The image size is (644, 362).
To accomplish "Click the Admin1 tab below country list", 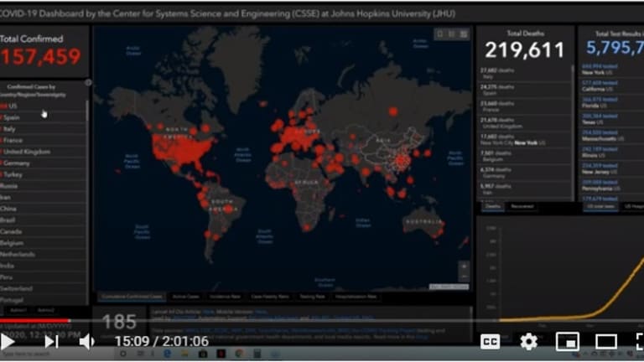I will click(x=18, y=310).
